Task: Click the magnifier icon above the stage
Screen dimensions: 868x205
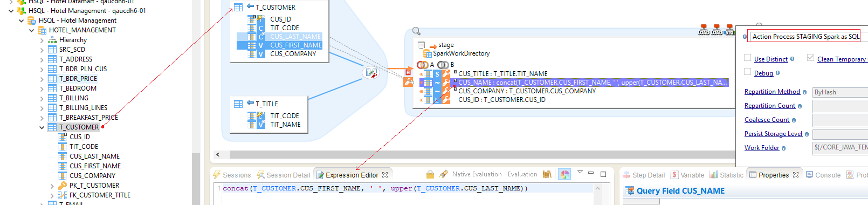Action: [x=416, y=31]
